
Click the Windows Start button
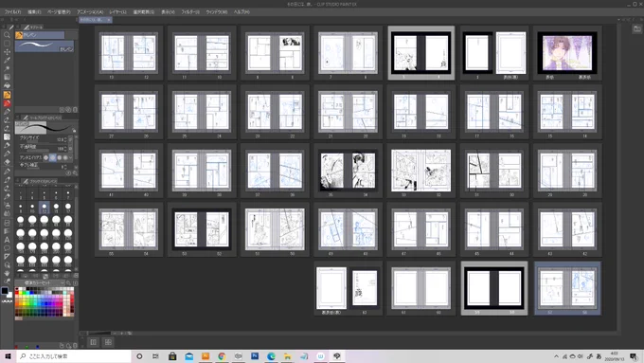8,356
